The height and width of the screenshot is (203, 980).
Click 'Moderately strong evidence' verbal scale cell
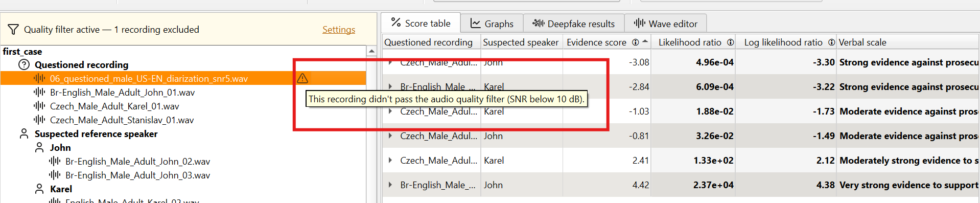(908, 161)
